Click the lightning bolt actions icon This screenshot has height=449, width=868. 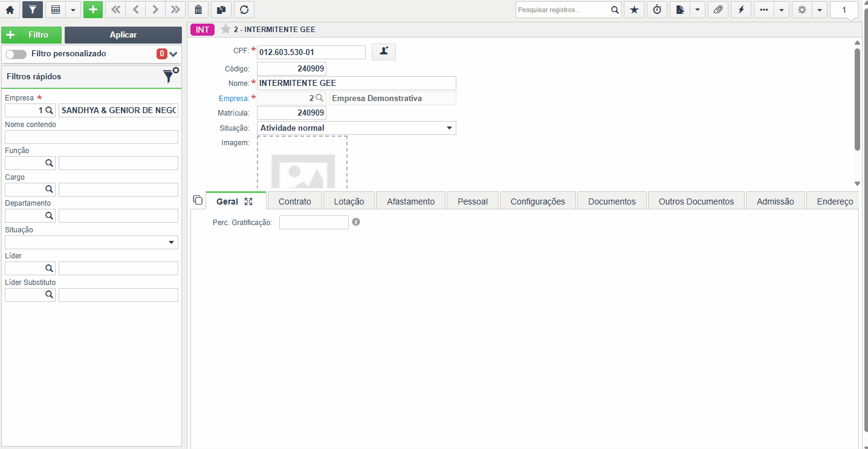(x=741, y=10)
